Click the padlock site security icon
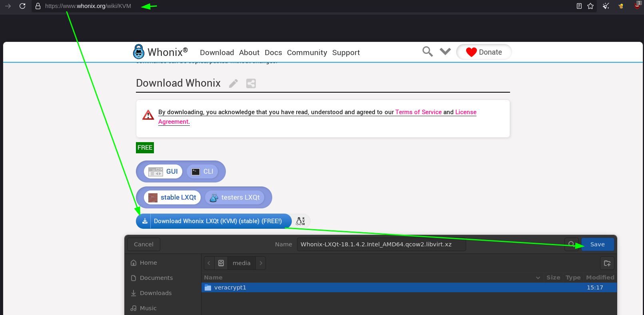The height and width of the screenshot is (315, 644). 38,6
